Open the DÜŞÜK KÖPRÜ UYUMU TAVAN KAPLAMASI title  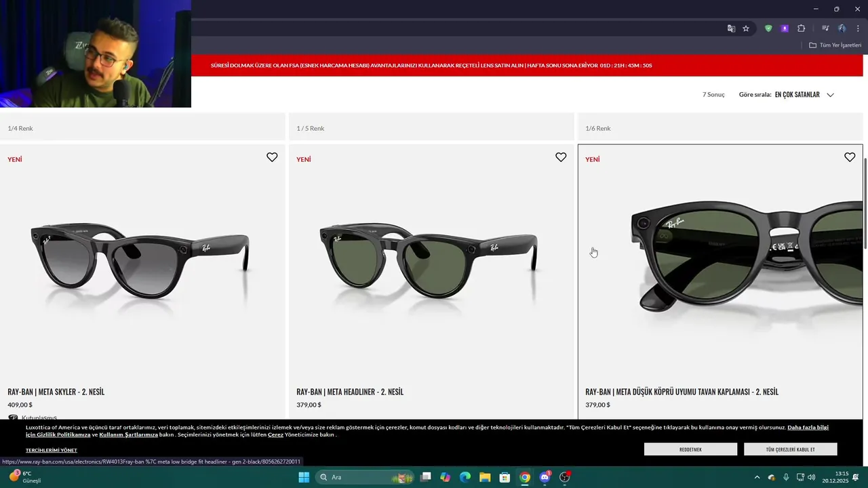click(682, 392)
